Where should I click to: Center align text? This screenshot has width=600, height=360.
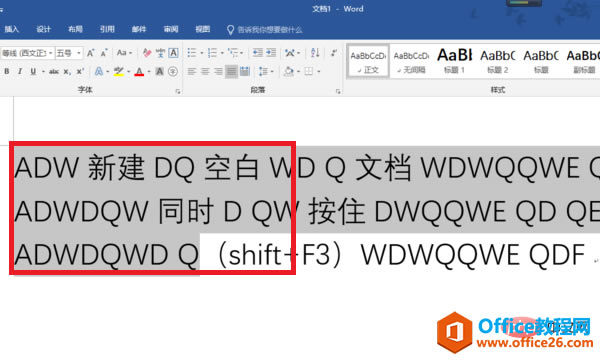(x=205, y=72)
